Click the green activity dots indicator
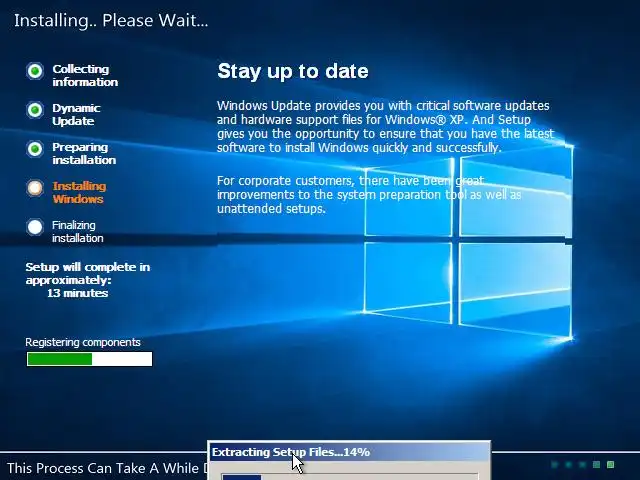The width and height of the screenshot is (640, 480). pyautogui.click(x=583, y=464)
